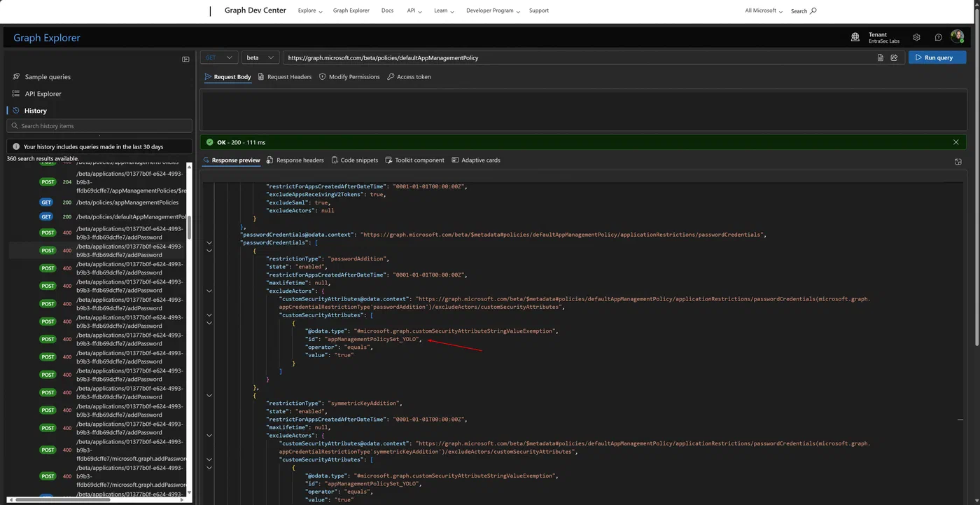Select the Request Body tab
The height and width of the screenshot is (505, 980).
227,77
